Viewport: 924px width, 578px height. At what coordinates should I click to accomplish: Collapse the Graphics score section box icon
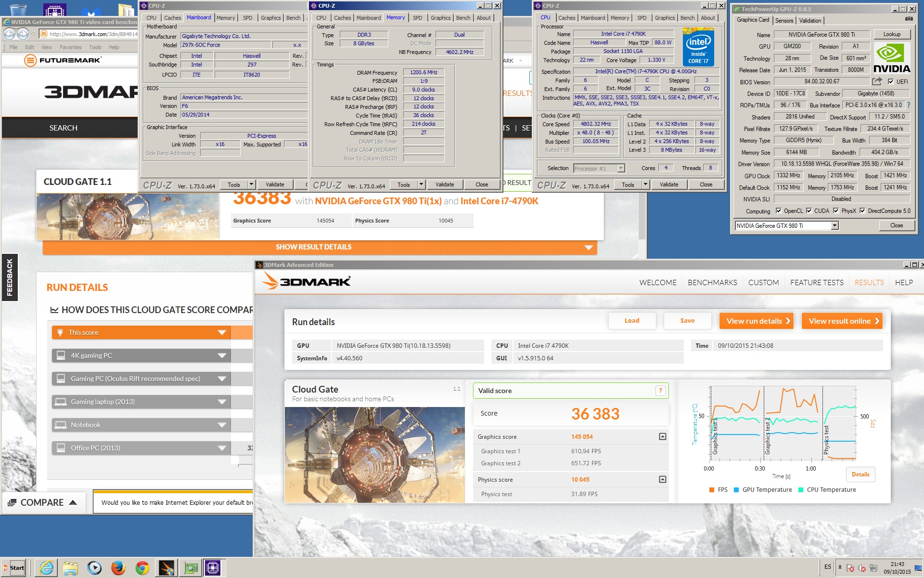coord(662,436)
